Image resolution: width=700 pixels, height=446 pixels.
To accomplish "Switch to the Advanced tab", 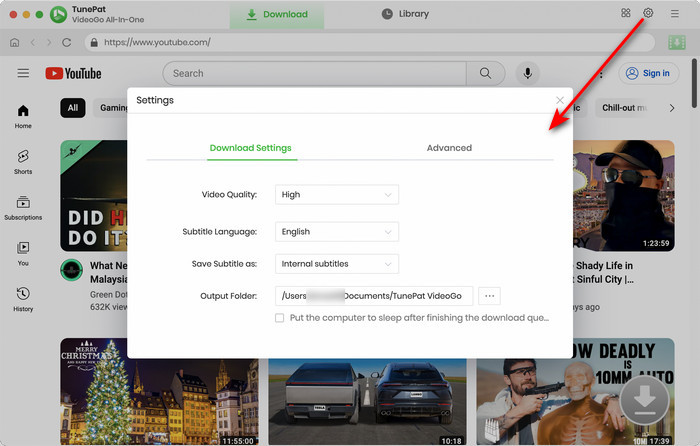I will pyautogui.click(x=449, y=148).
